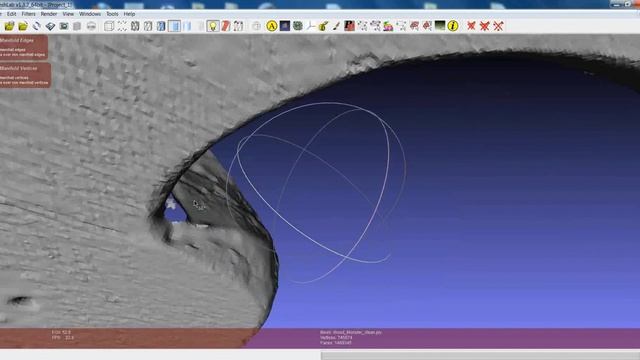Reload the current mesh

tap(36, 26)
